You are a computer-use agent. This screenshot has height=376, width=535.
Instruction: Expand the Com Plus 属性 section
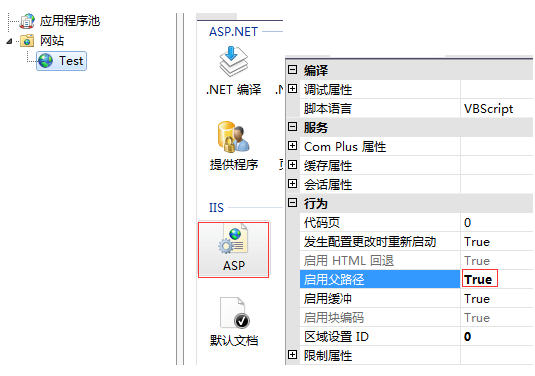[x=292, y=146]
